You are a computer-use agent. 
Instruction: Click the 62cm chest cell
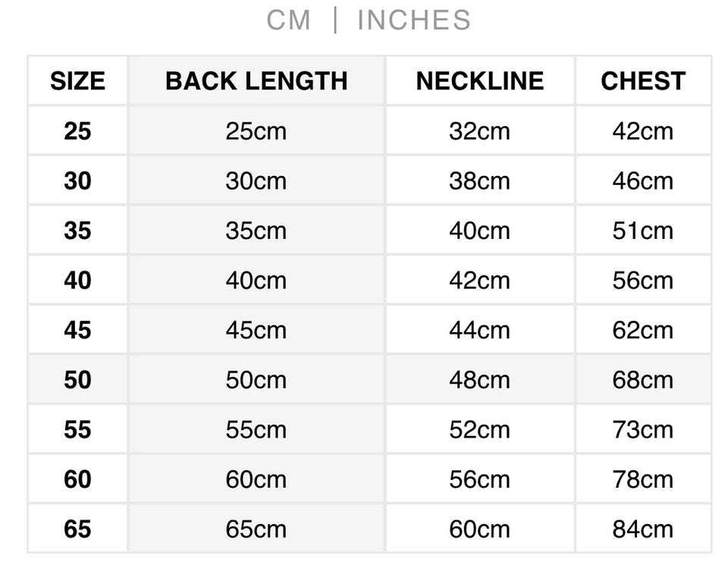[x=643, y=331]
